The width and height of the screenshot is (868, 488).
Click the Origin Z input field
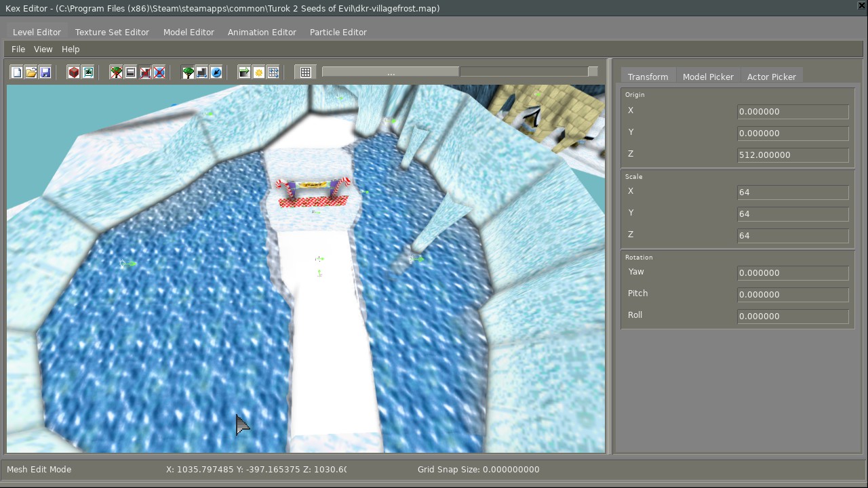tap(792, 155)
